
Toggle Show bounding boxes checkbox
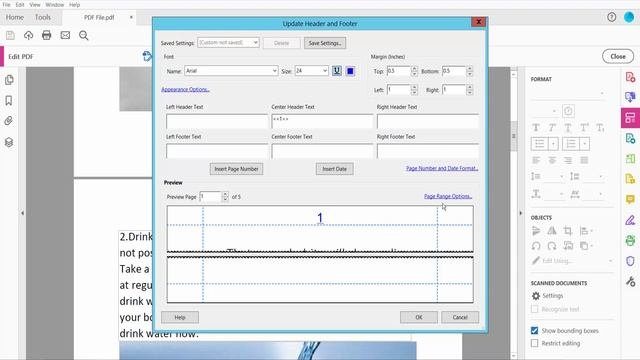coord(534,331)
